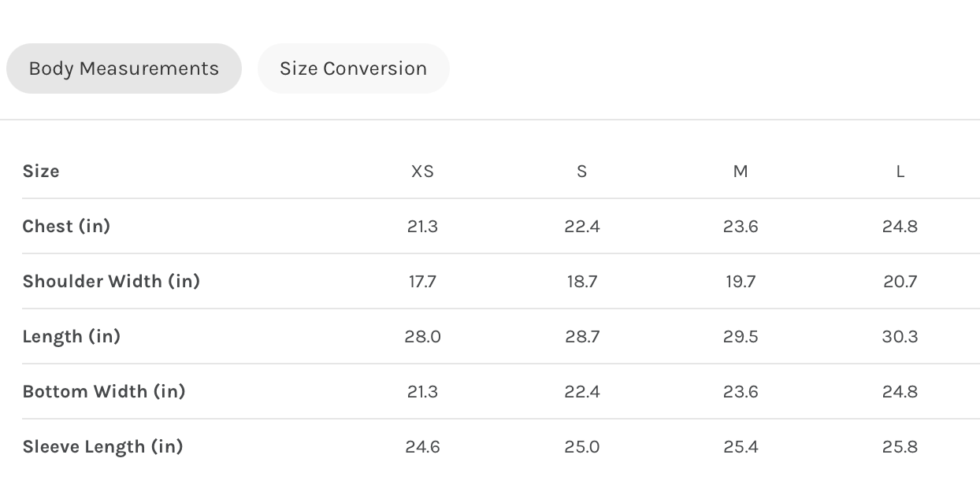Click the S size column header
The width and height of the screenshot is (980, 499).
582,172
